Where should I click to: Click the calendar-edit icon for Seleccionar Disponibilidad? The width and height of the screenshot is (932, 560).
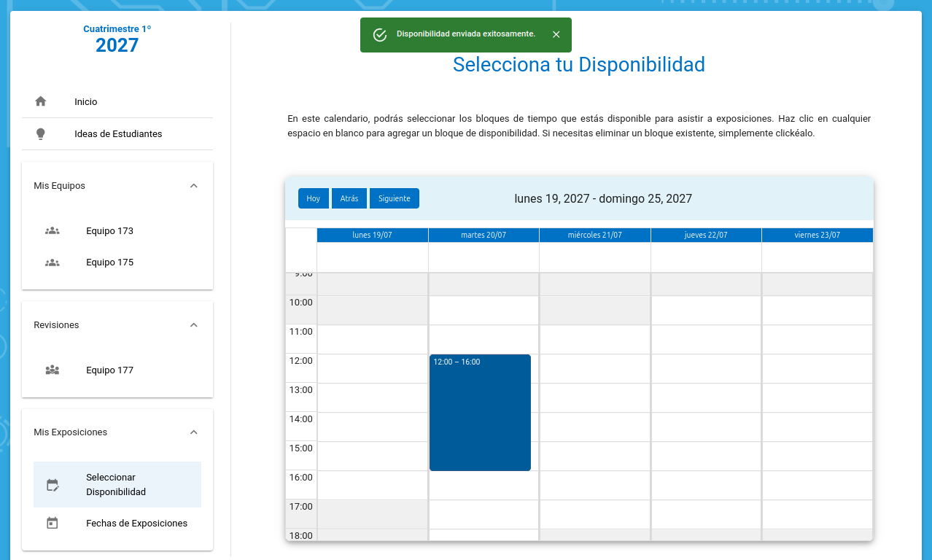pyautogui.click(x=52, y=485)
